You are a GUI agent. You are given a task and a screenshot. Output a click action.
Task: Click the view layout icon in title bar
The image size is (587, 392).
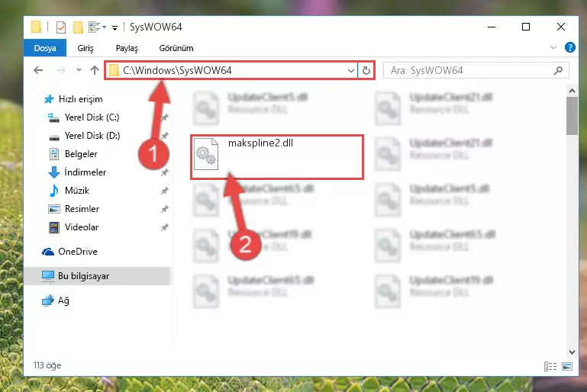[x=95, y=27]
